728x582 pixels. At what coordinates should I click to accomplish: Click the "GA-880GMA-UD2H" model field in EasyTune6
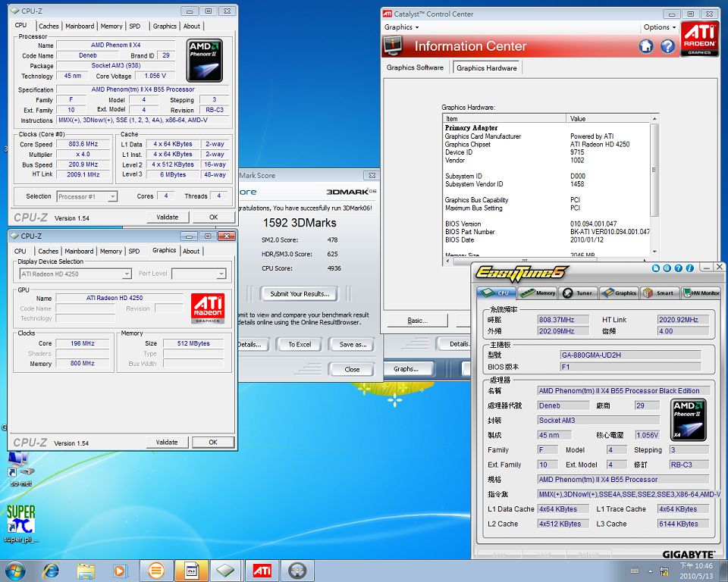click(630, 355)
